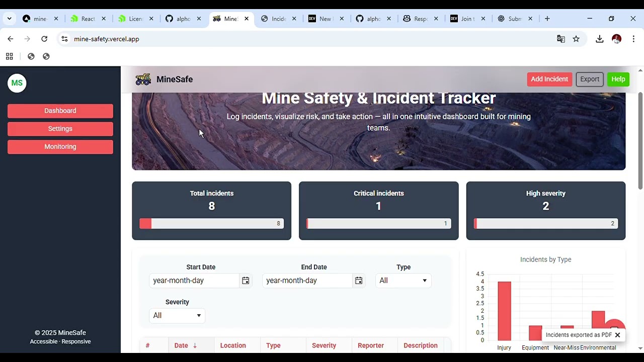
Task: Open the apps grid icon in the bookmarks bar
Action: [x=9, y=56]
